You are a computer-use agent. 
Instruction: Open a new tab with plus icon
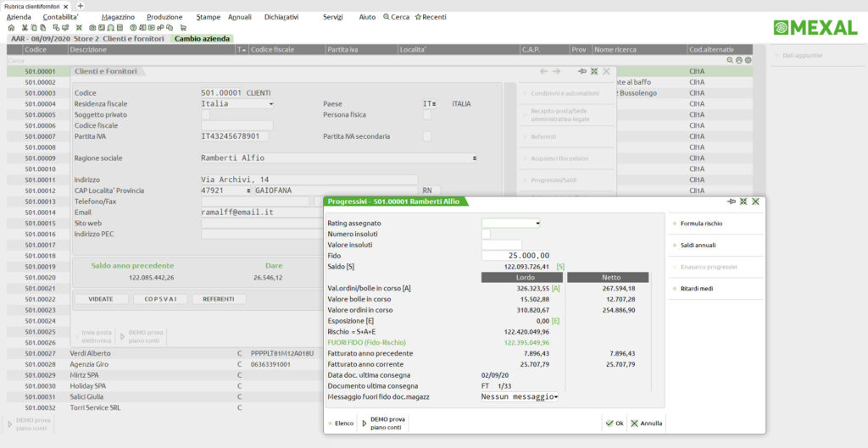[81, 6]
